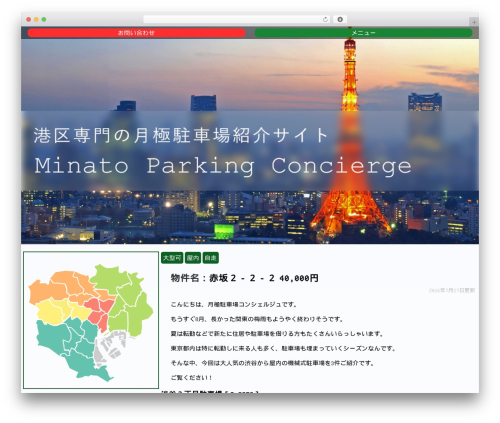
Task: Close the browser window with red button
Action: pyautogui.click(x=29, y=20)
